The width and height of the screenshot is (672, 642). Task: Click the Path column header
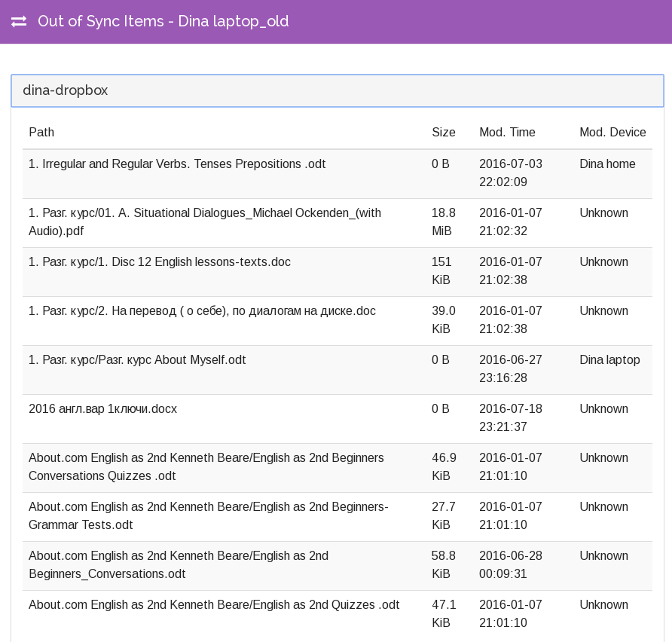click(x=41, y=133)
